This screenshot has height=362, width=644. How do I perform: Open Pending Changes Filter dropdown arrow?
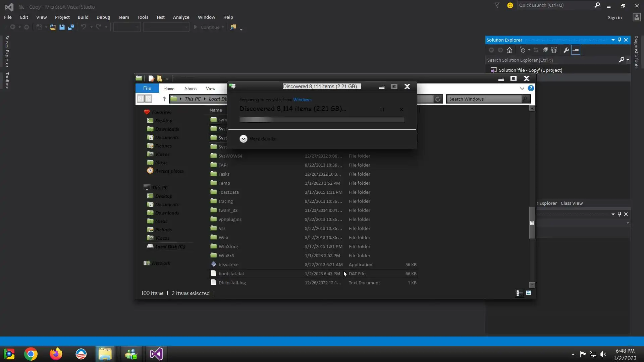(529, 50)
